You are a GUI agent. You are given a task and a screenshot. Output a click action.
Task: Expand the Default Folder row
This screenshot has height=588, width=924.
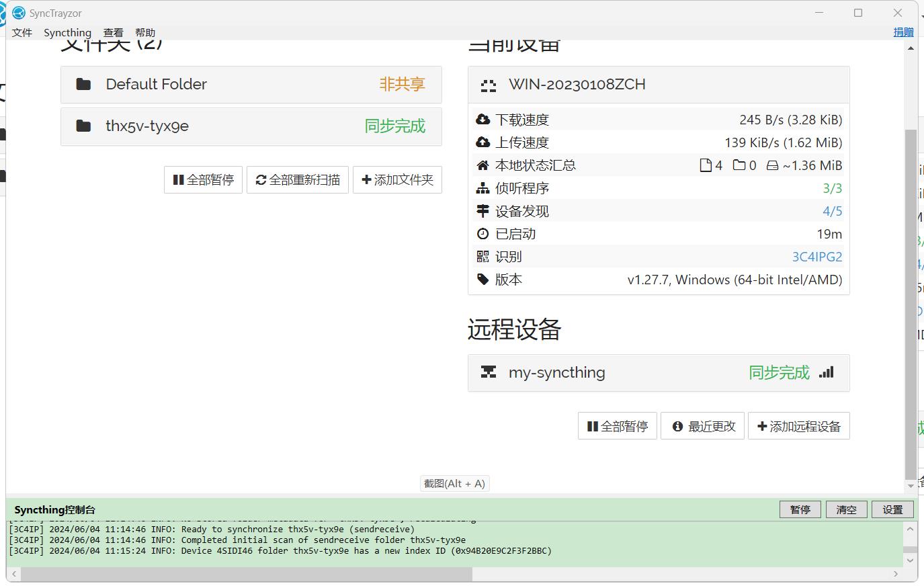[x=251, y=85]
